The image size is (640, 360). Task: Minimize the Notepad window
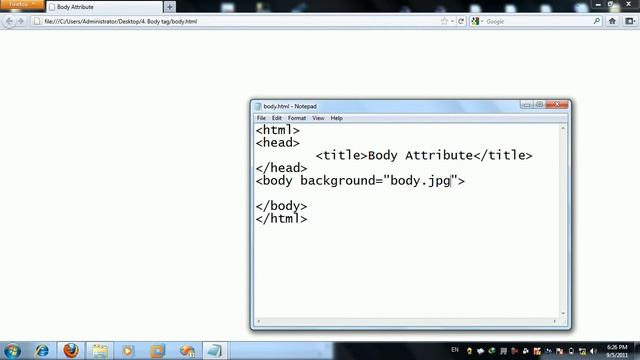coord(526,105)
